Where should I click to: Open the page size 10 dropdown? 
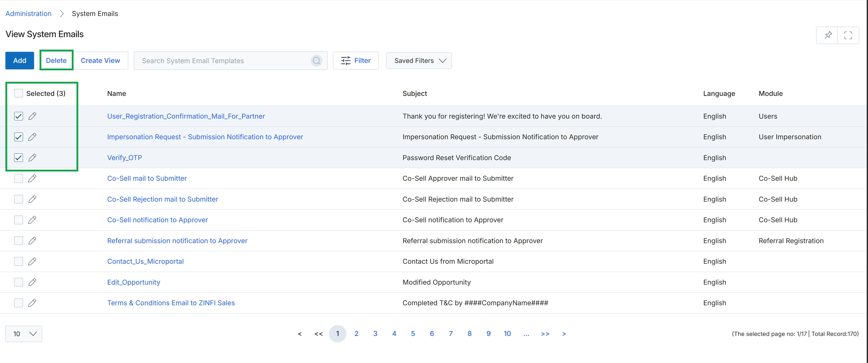[x=23, y=334]
